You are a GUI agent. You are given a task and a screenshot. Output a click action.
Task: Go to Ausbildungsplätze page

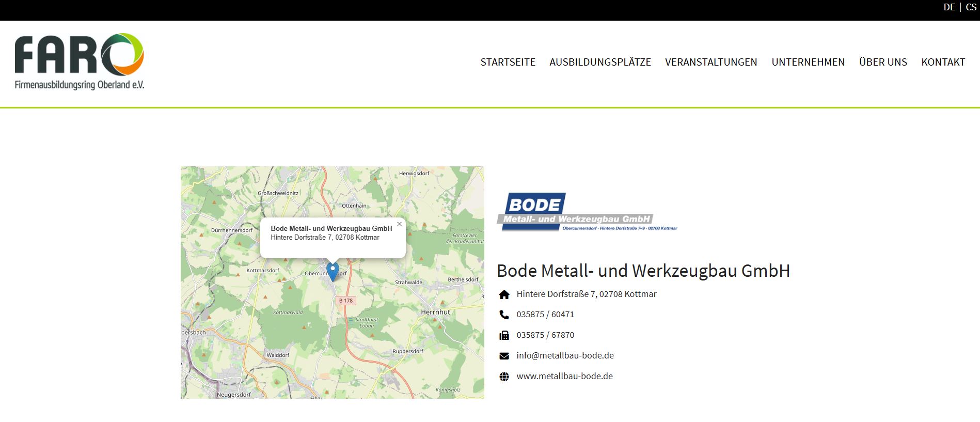click(x=600, y=62)
